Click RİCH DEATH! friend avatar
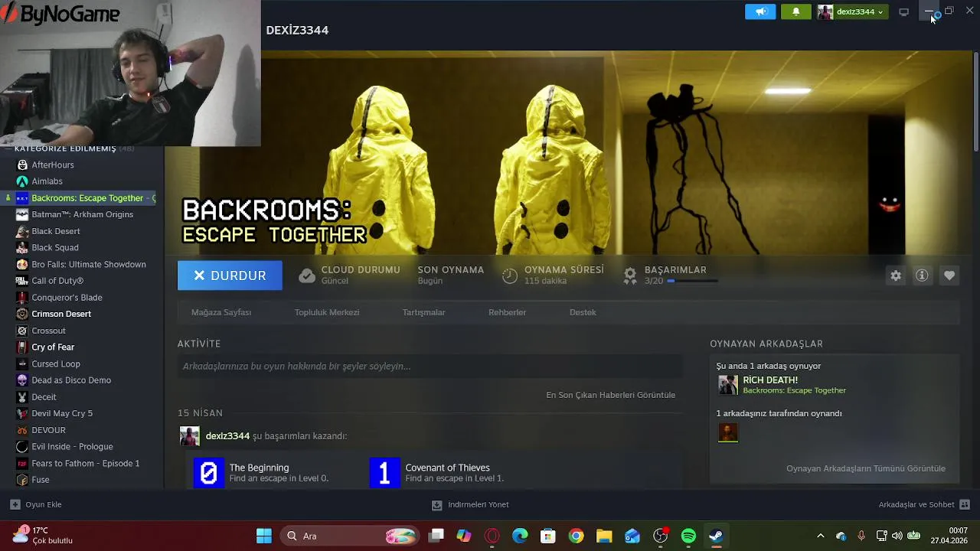This screenshot has width=980, height=551. (728, 385)
